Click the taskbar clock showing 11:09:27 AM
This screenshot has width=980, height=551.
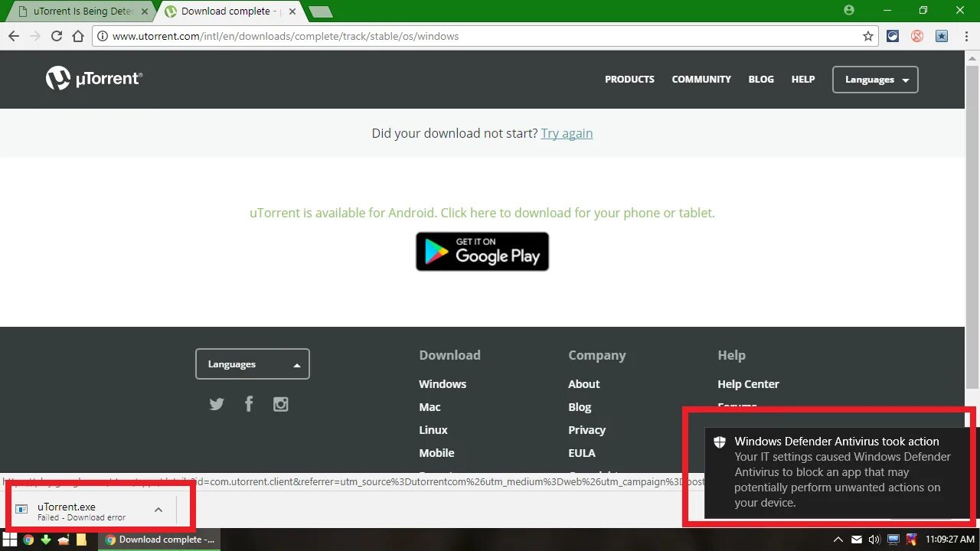[x=949, y=540]
